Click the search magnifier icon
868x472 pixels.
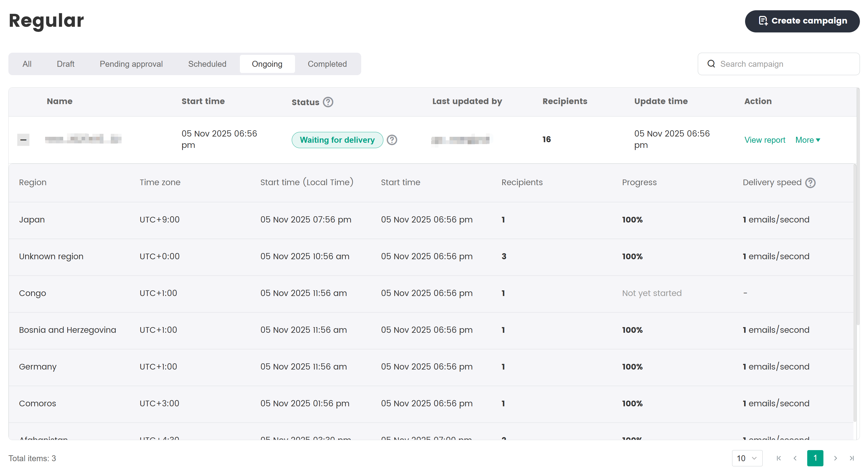(x=711, y=64)
